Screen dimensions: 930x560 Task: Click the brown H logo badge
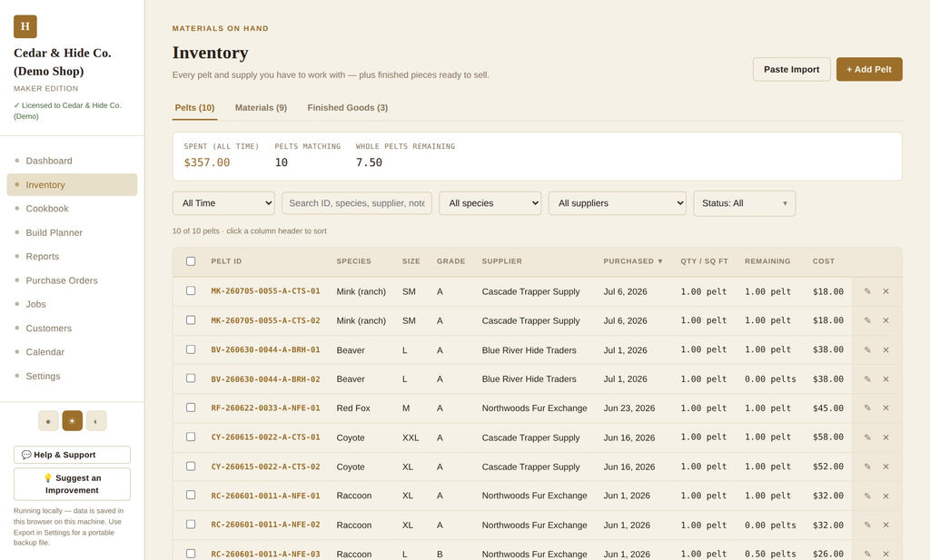[25, 26]
